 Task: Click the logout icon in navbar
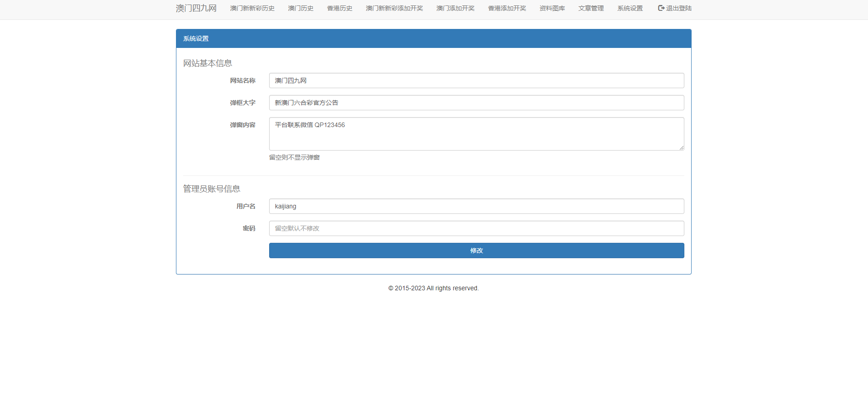point(661,8)
